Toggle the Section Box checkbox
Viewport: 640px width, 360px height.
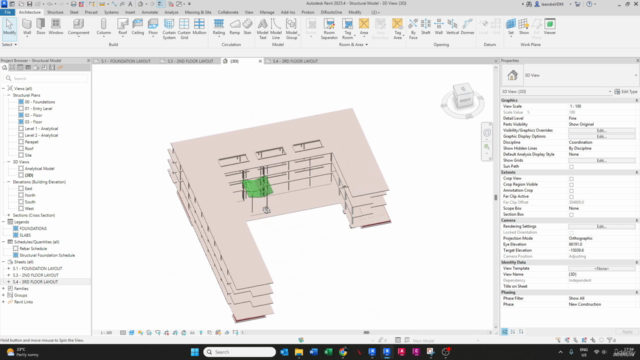[571, 215]
